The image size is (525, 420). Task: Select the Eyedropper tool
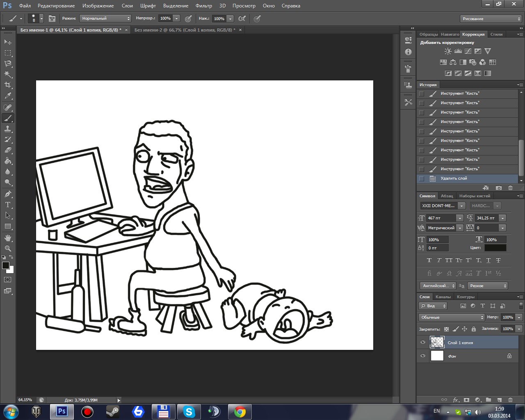(8, 96)
